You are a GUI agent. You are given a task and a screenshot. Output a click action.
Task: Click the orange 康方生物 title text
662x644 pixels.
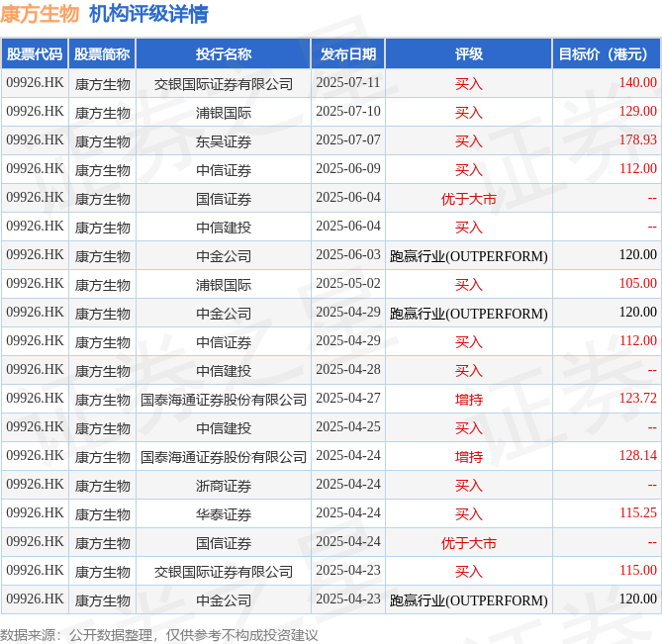click(x=40, y=14)
